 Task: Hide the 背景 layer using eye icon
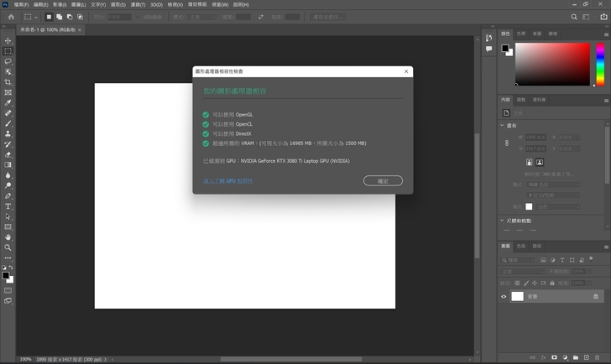pyautogui.click(x=504, y=296)
